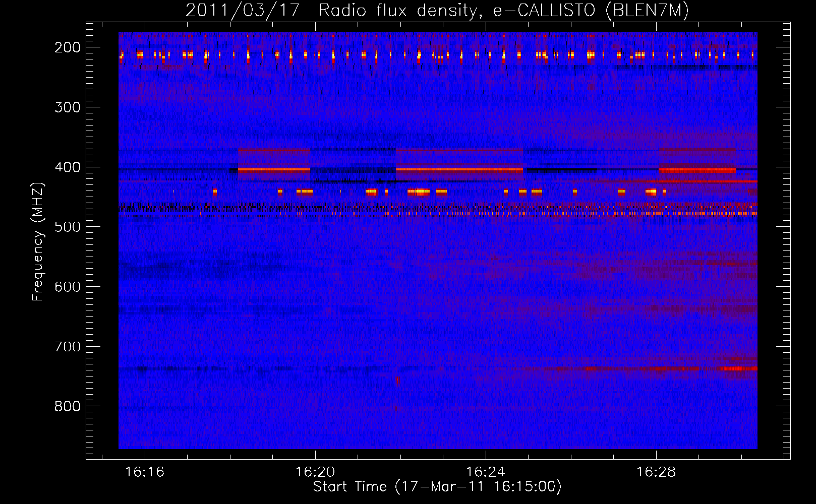
Task: Click the 16:20 time tick label
Action: point(315,472)
